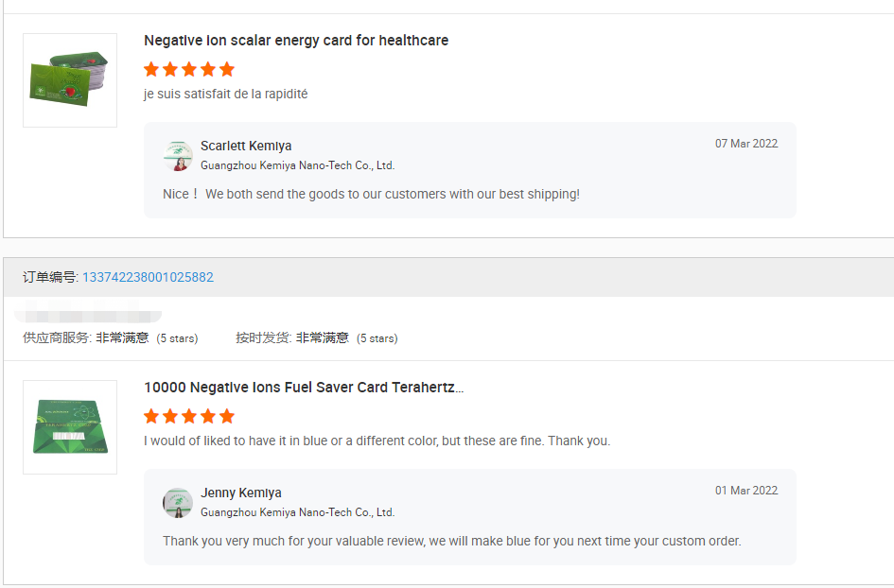Click Jenny Kemiya's avatar icon
Viewport: 894px width, 588px height.
point(178,503)
